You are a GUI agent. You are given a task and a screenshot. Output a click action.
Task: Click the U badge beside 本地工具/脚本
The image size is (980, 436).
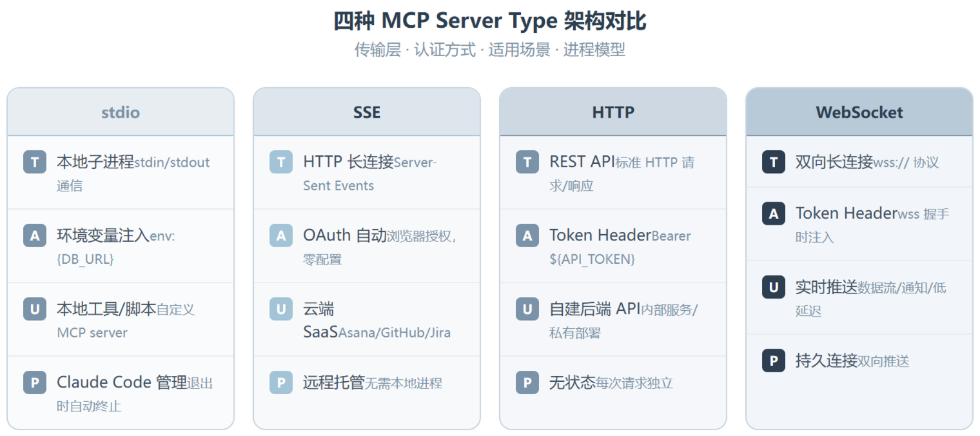[35, 309]
